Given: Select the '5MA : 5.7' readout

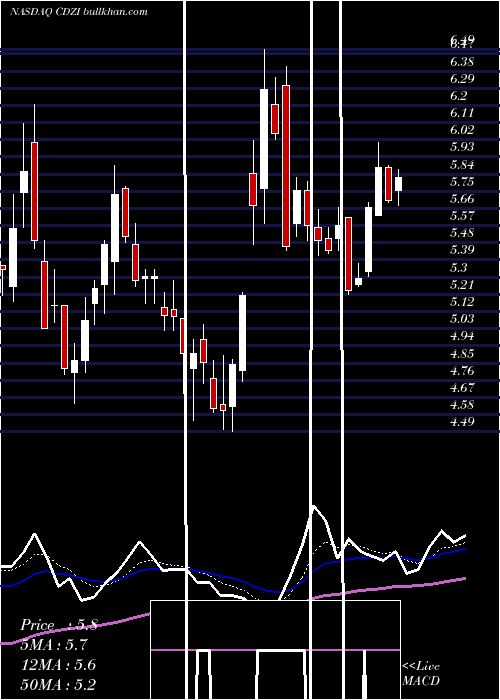Looking at the screenshot, I should tap(54, 645).
